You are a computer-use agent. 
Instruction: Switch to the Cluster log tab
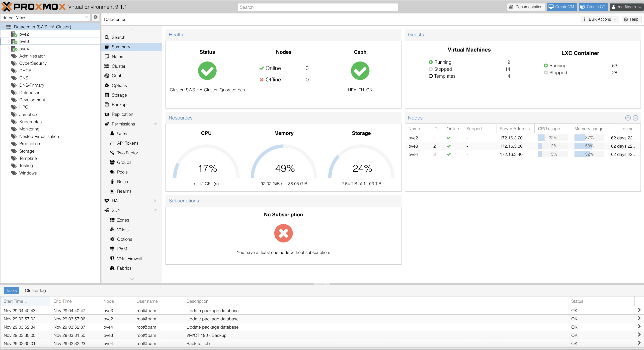click(35, 291)
